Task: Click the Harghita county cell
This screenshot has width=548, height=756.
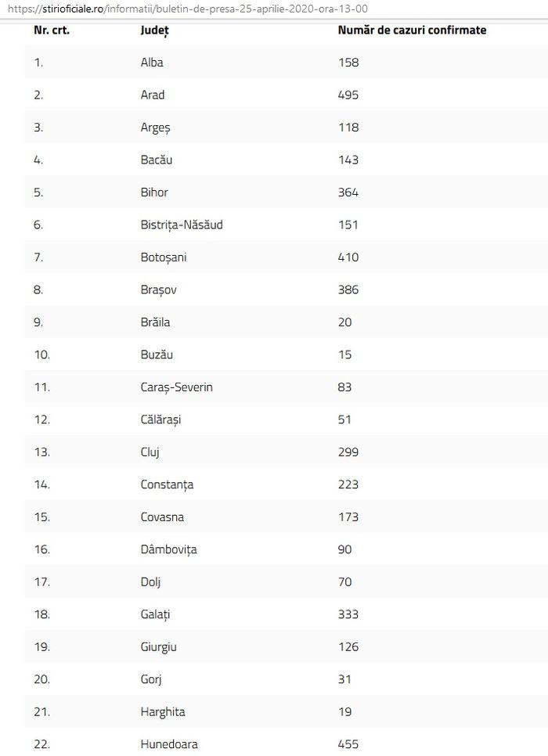Action: (163, 713)
